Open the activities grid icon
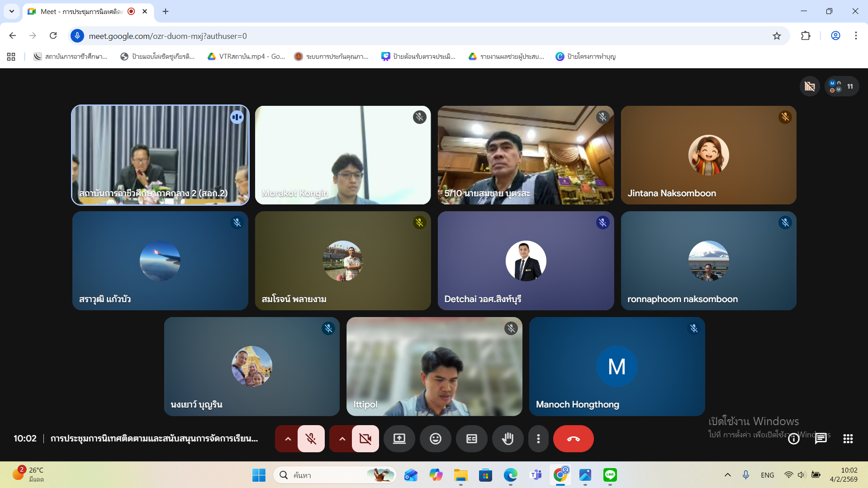The height and width of the screenshot is (488, 868). point(848,438)
